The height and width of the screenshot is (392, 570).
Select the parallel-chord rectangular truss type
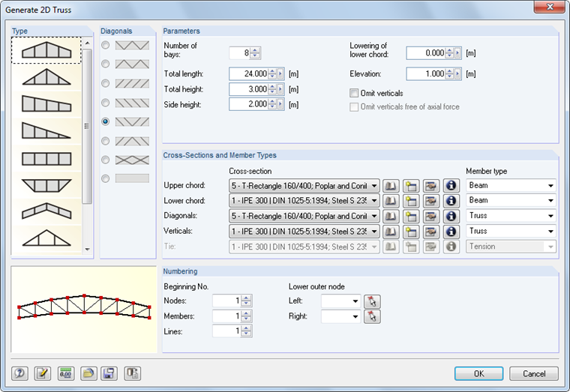[x=46, y=159]
